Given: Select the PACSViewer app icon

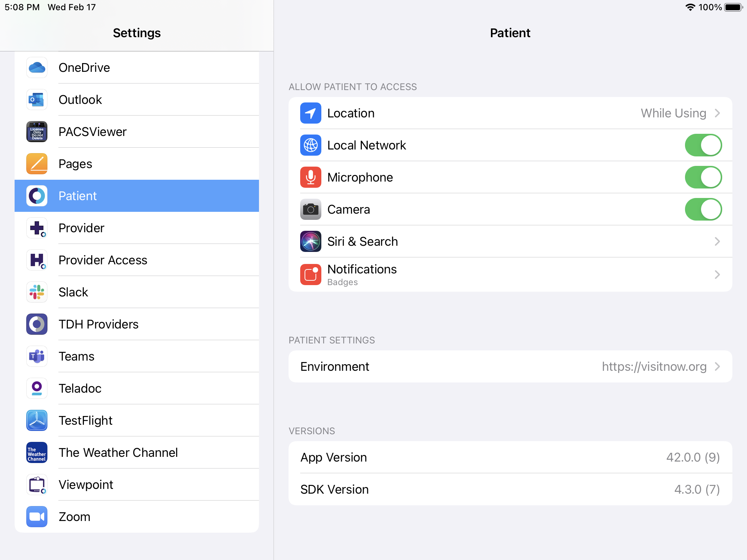Looking at the screenshot, I should [37, 132].
